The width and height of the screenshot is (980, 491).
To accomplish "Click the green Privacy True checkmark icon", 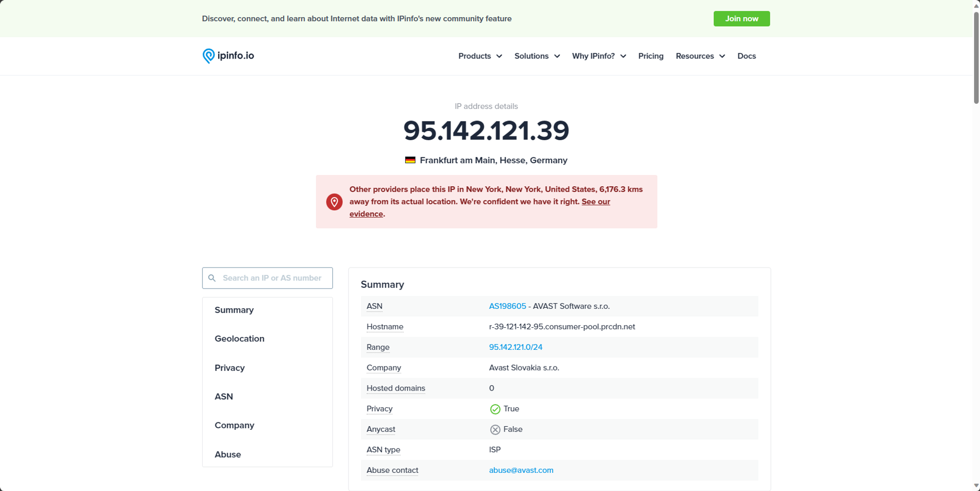I will coord(495,409).
